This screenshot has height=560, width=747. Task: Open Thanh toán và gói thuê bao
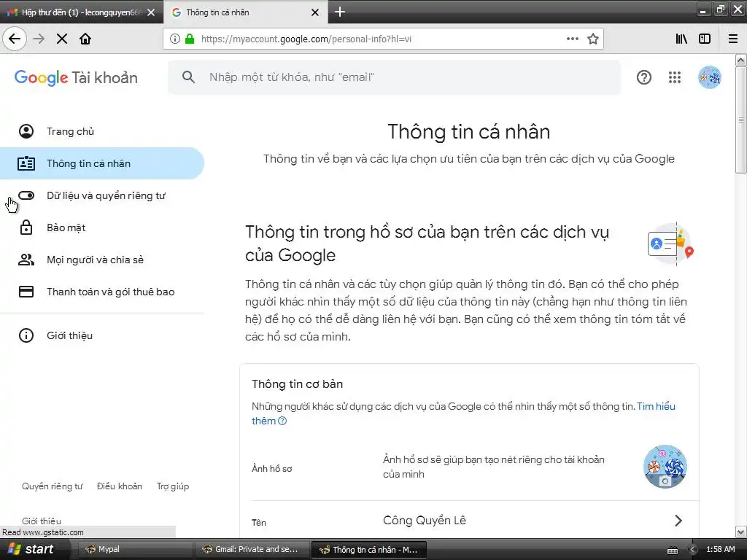(x=102, y=292)
